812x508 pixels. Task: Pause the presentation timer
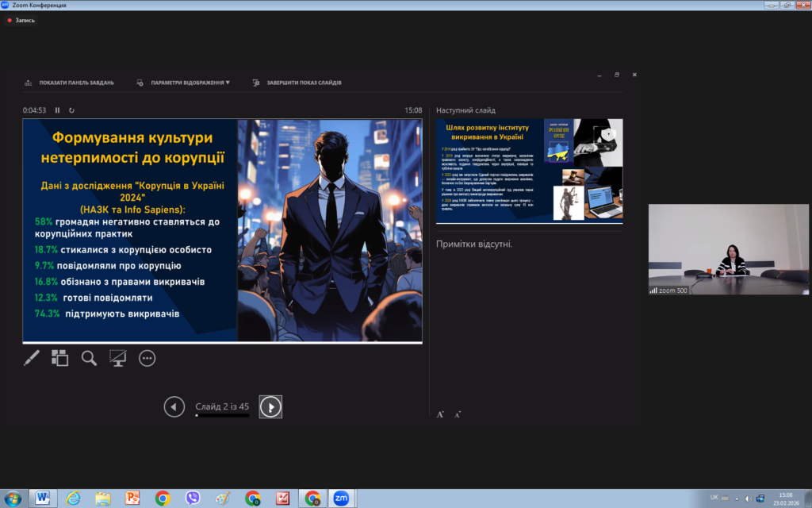pos(57,110)
